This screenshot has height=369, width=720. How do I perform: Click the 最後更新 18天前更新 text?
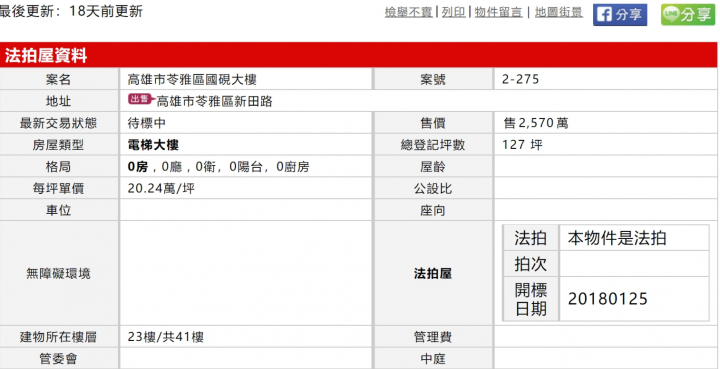coord(71,11)
